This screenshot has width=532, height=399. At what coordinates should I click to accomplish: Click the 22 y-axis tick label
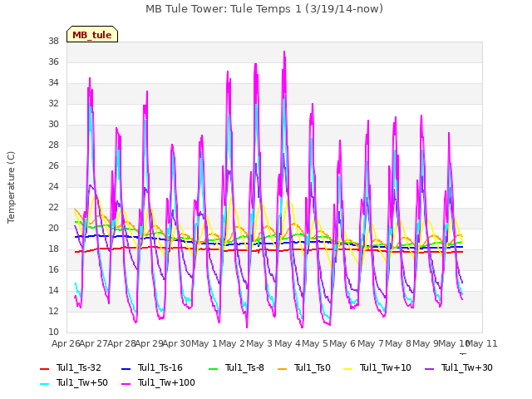(53, 207)
